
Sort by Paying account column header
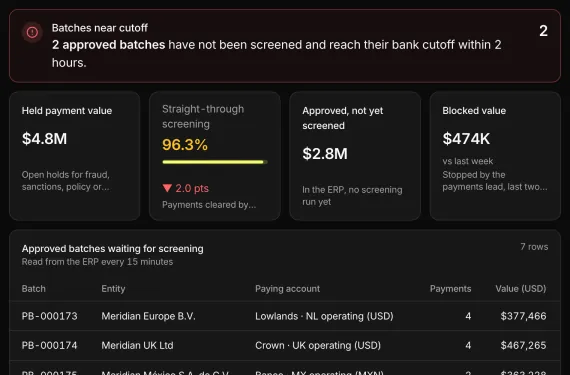pos(287,289)
